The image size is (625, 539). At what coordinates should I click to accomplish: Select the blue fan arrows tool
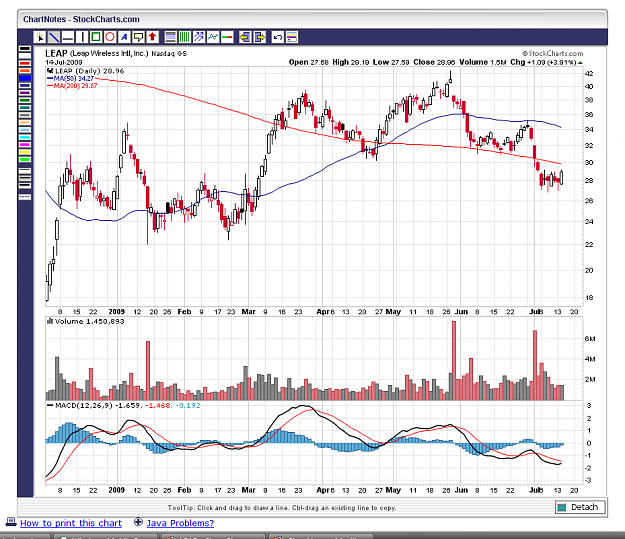(199, 37)
